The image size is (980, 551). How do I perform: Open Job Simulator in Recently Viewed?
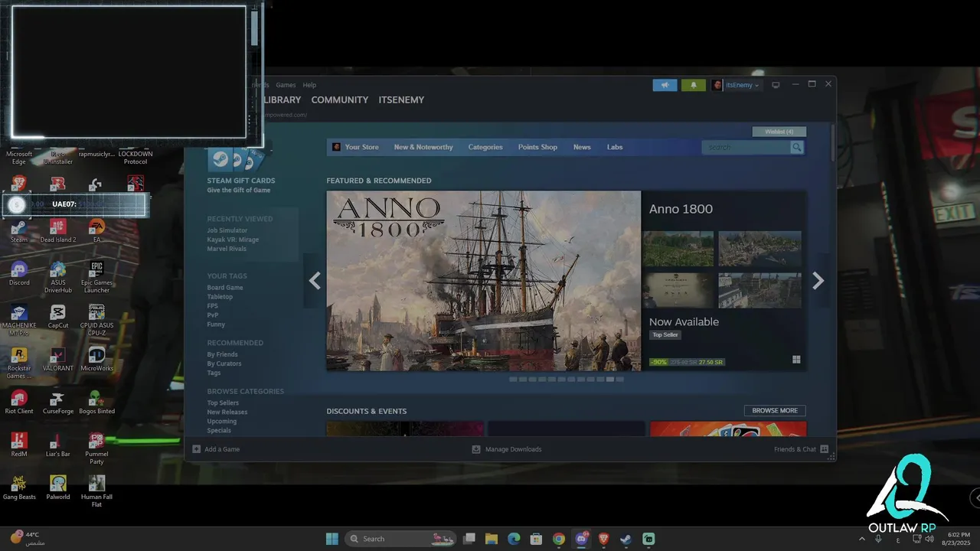[x=227, y=230]
